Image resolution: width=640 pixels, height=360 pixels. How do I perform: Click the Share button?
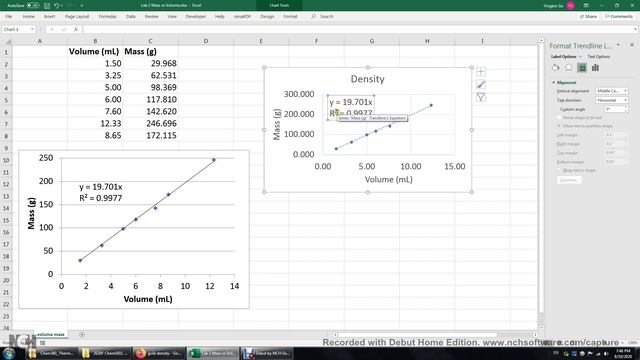coord(588,16)
